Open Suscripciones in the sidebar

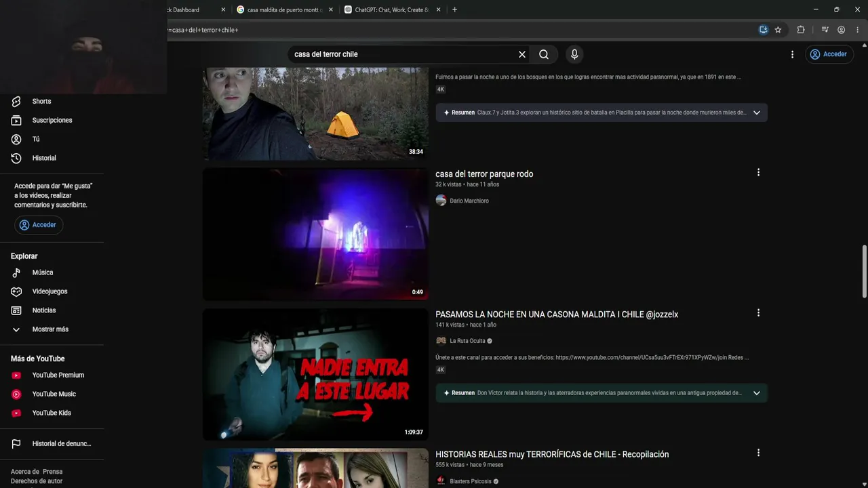(52, 120)
